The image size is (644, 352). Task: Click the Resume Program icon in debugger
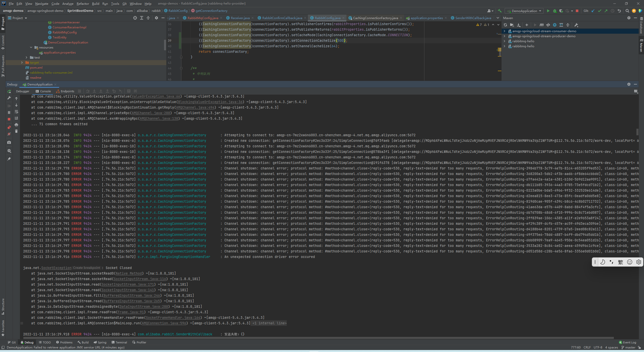click(10, 104)
